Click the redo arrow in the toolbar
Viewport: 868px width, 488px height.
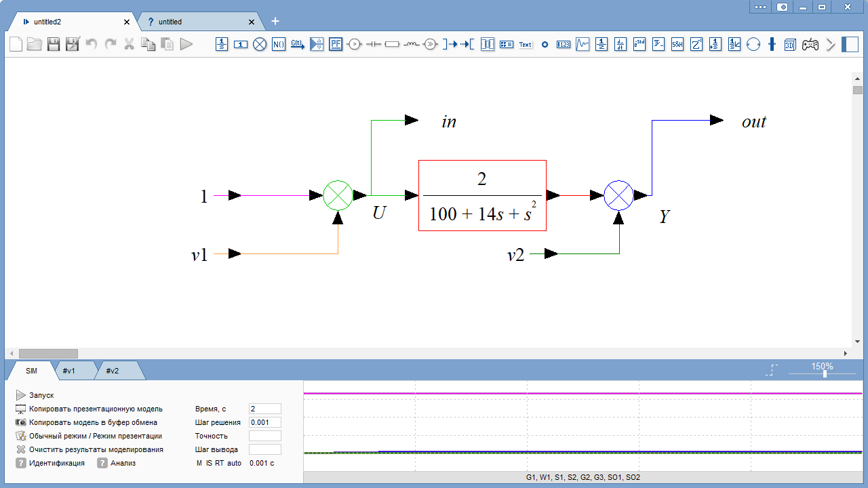click(111, 45)
